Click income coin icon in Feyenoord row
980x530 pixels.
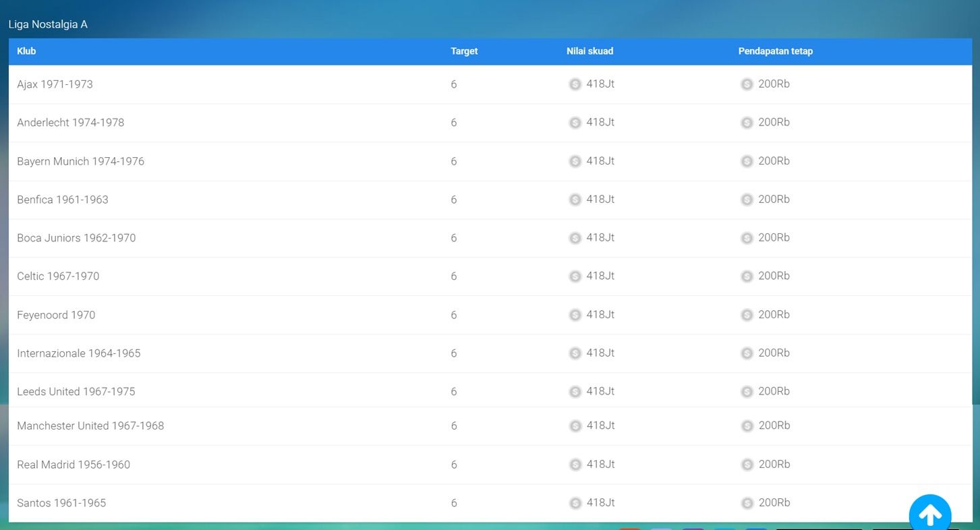[x=747, y=315]
